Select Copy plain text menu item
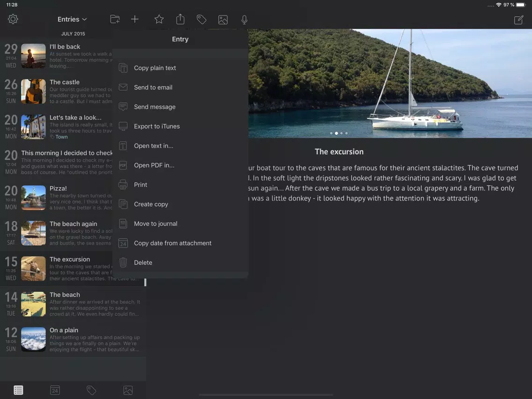 pyautogui.click(x=180, y=68)
